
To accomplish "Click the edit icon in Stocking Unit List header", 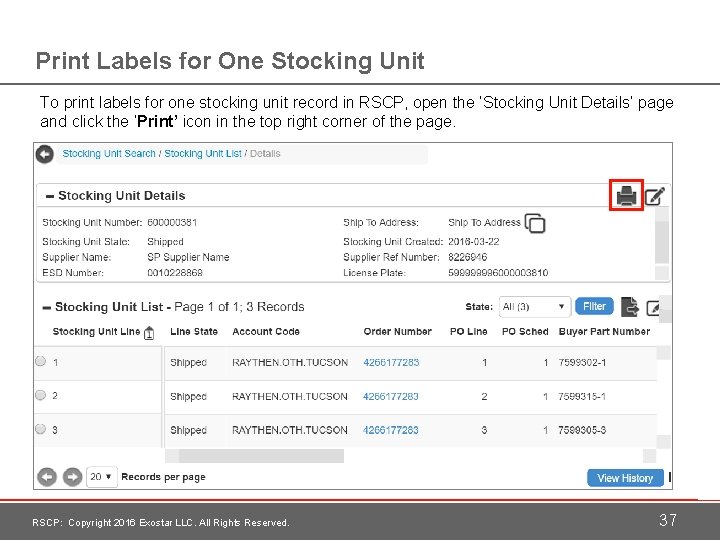I will point(653,308).
